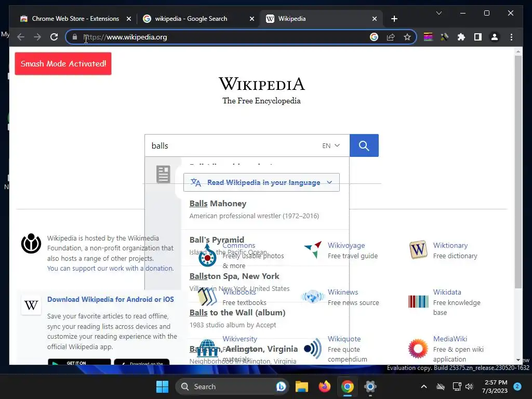
Task: Click the blue Wikipedia search magnifier button
Action: [x=364, y=145]
